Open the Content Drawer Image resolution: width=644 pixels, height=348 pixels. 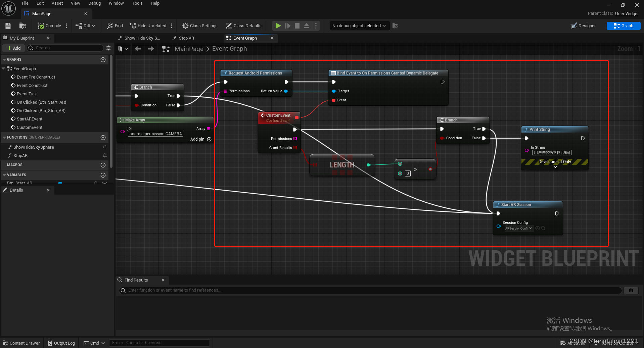tap(21, 343)
